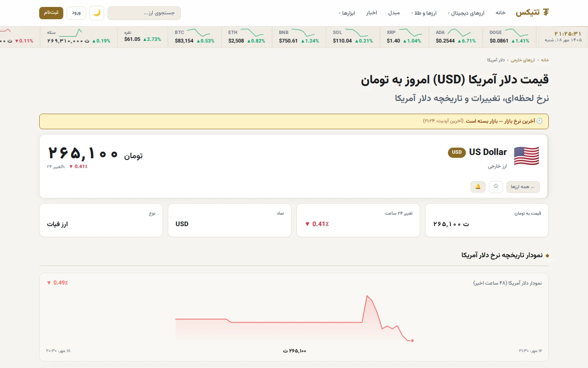The height and width of the screenshot is (368, 588).
Task: Click the BTC sparkline chart
Action: [198, 32]
